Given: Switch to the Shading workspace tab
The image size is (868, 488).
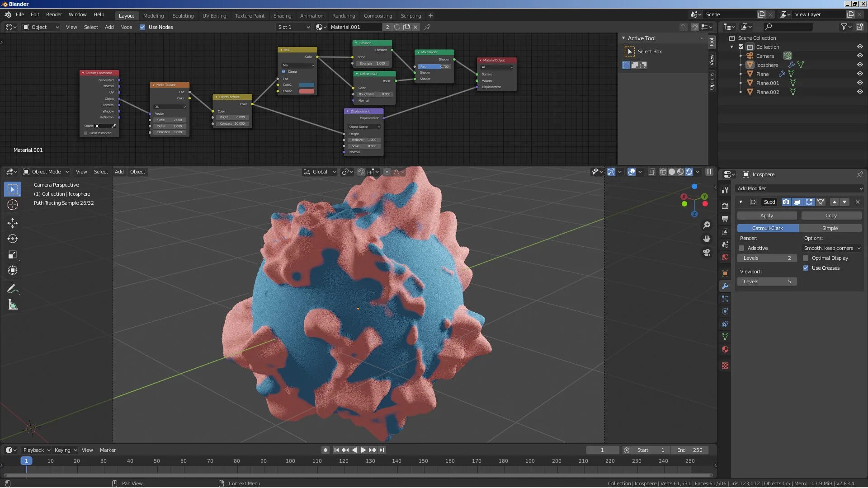Looking at the screenshot, I should click(282, 15).
